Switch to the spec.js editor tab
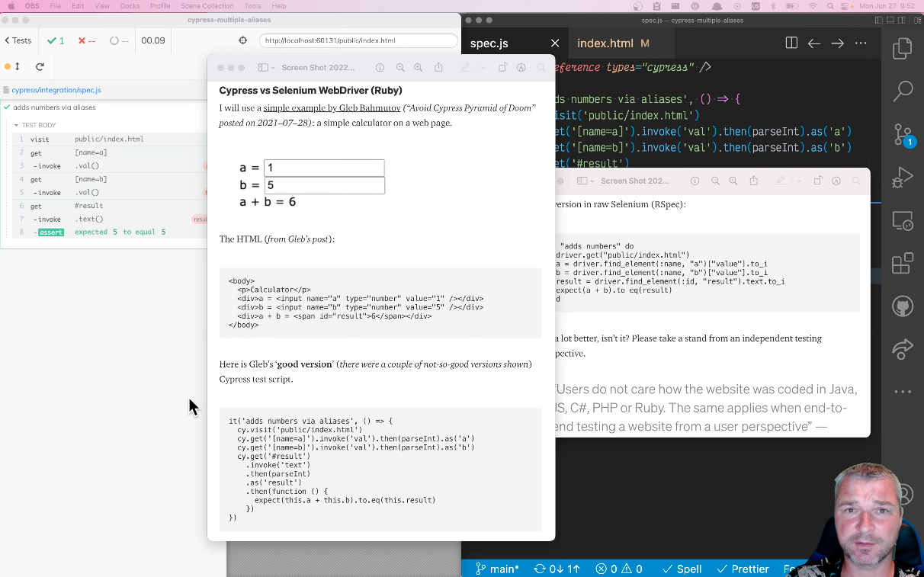The height and width of the screenshot is (577, 924). [489, 43]
